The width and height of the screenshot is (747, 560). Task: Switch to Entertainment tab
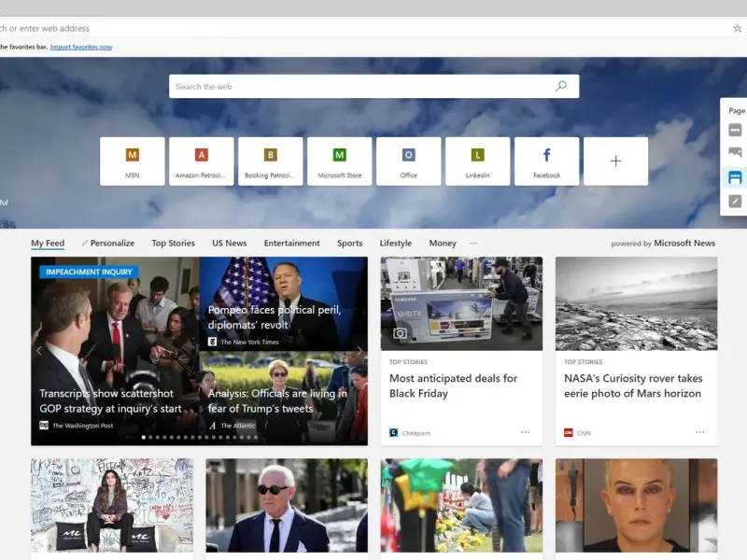coord(292,243)
